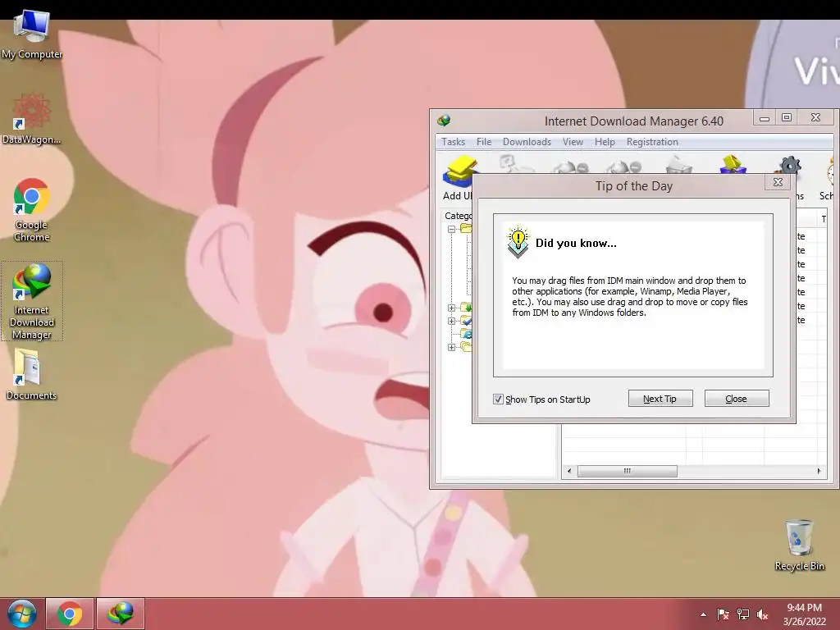Open the View menu
This screenshot has height=630, width=840.
573,142
